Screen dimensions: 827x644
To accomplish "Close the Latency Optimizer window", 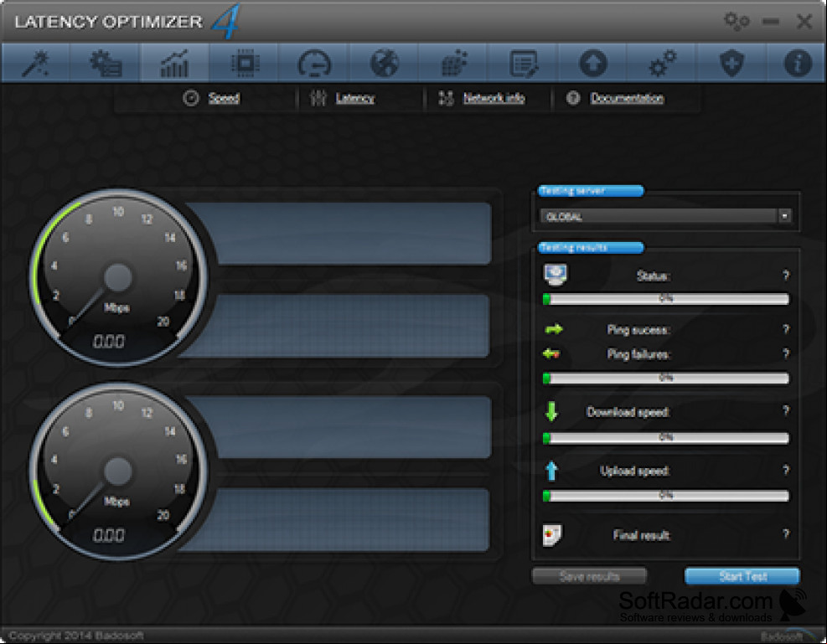I will click(x=804, y=21).
